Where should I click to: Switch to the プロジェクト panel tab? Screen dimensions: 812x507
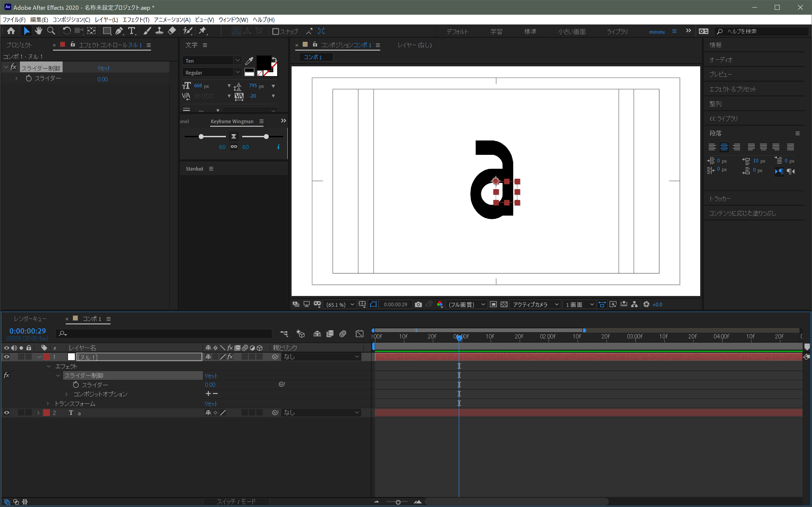(19, 45)
